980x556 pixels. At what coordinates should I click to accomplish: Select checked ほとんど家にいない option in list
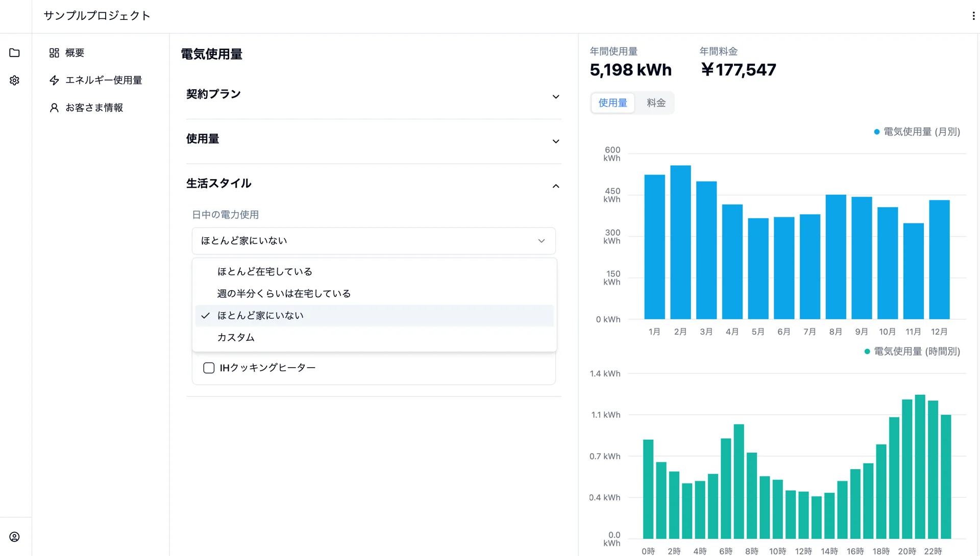point(374,315)
